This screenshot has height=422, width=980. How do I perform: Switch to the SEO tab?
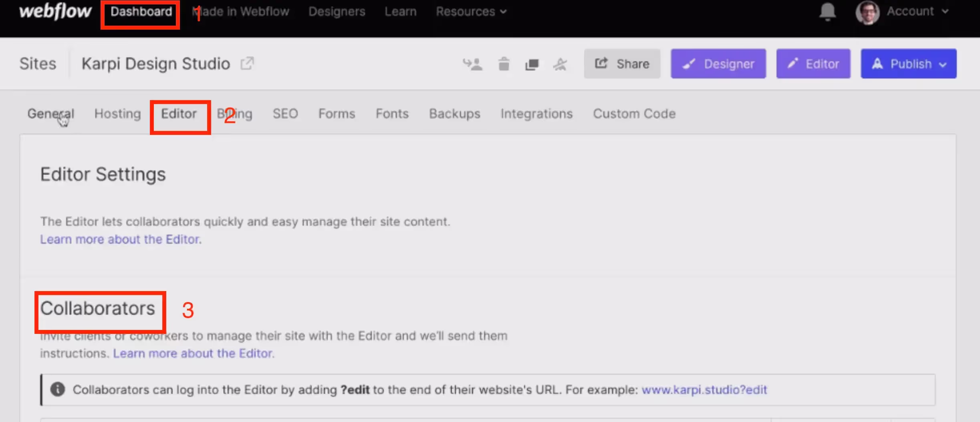285,114
